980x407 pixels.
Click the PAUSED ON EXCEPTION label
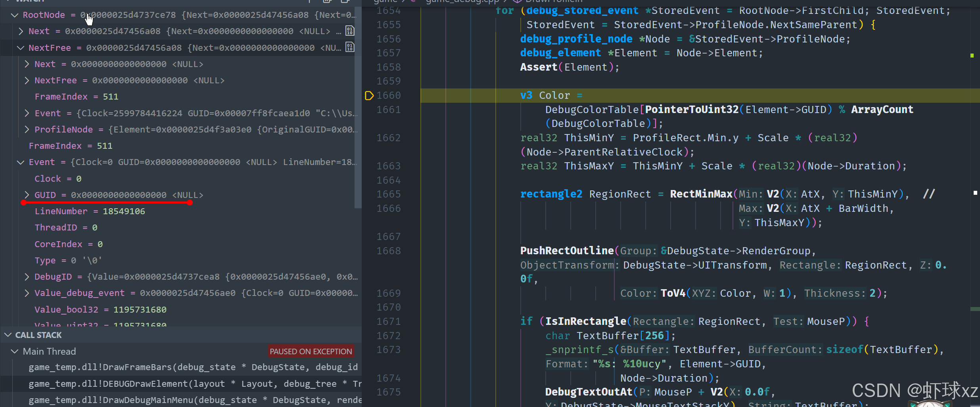tap(311, 351)
